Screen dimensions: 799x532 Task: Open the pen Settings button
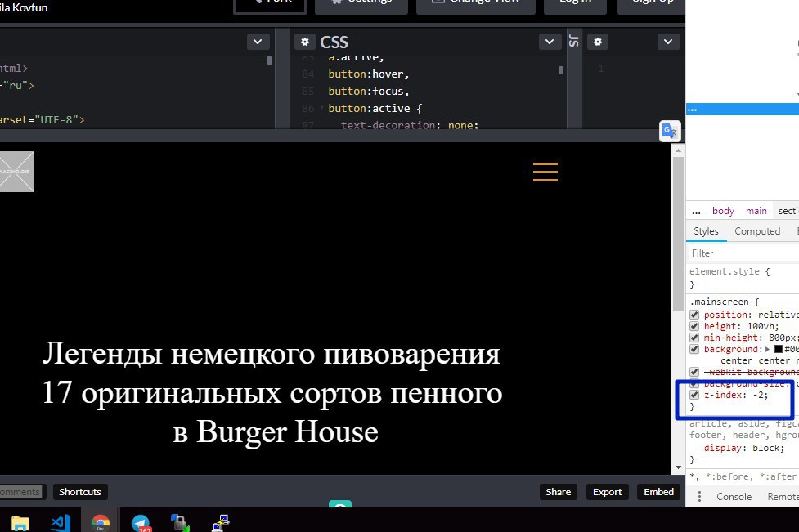point(361,4)
